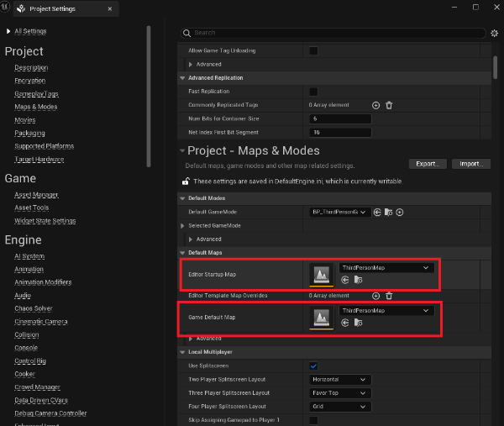
Task: Add element to Commonly Replicated Tags
Action: 375,105
